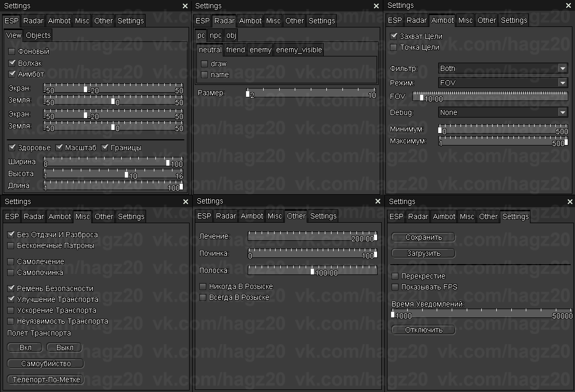
Task: Turn on Показывать FPS
Action: [x=395, y=287]
